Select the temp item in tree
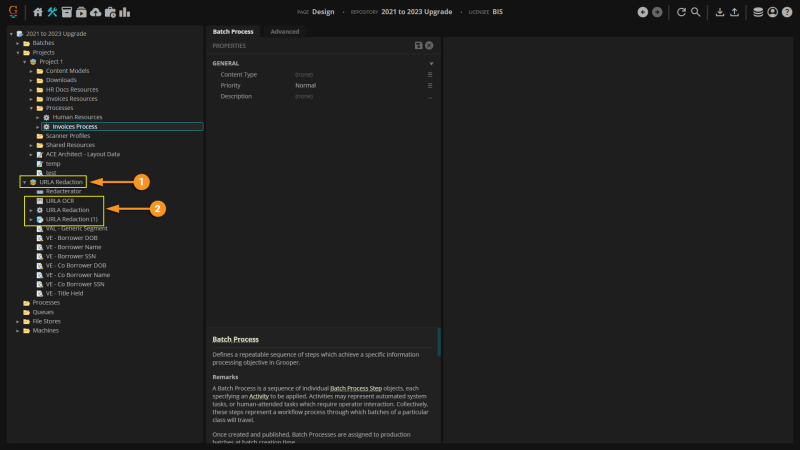 53,164
